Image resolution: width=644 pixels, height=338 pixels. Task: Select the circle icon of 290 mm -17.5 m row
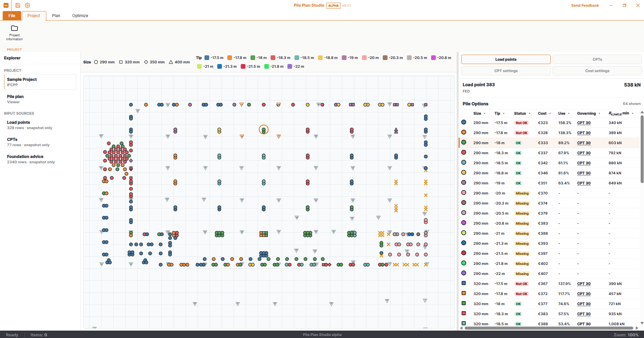[464, 122]
